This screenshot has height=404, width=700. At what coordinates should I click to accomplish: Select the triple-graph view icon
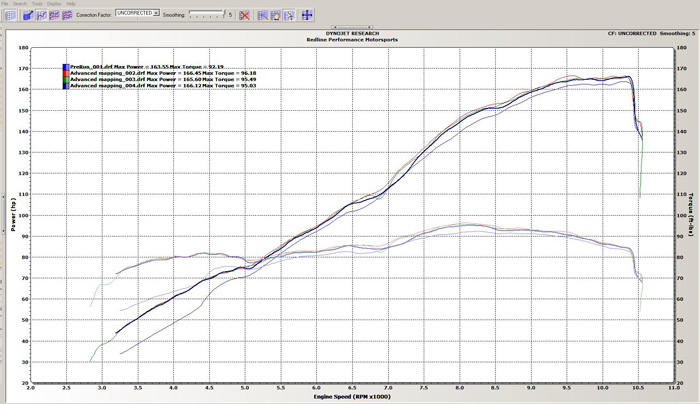click(67, 15)
